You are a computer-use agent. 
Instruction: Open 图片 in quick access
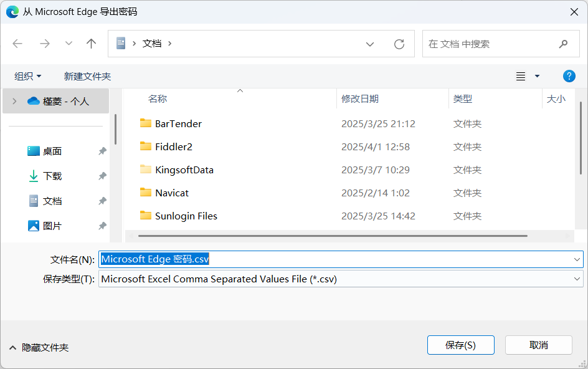point(52,226)
